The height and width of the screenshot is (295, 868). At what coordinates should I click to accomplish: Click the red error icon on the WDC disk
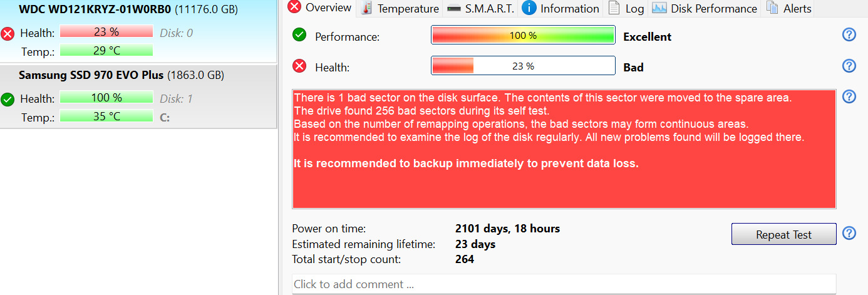(x=8, y=33)
